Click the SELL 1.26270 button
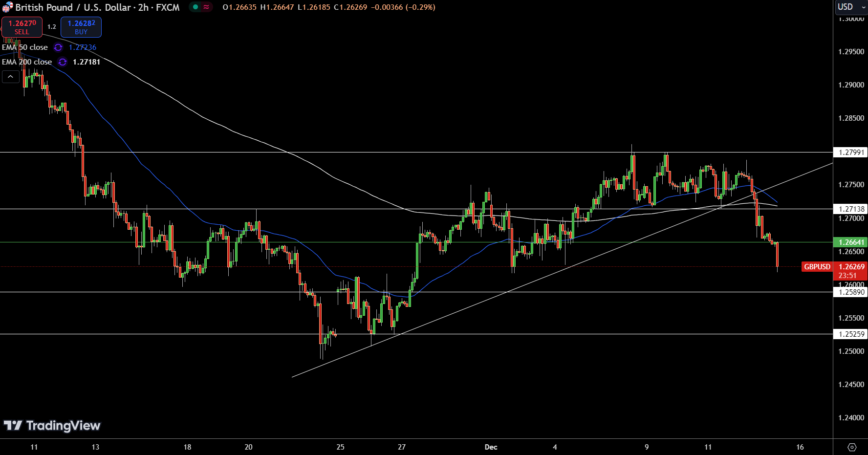This screenshot has width=868, height=455. (x=22, y=27)
